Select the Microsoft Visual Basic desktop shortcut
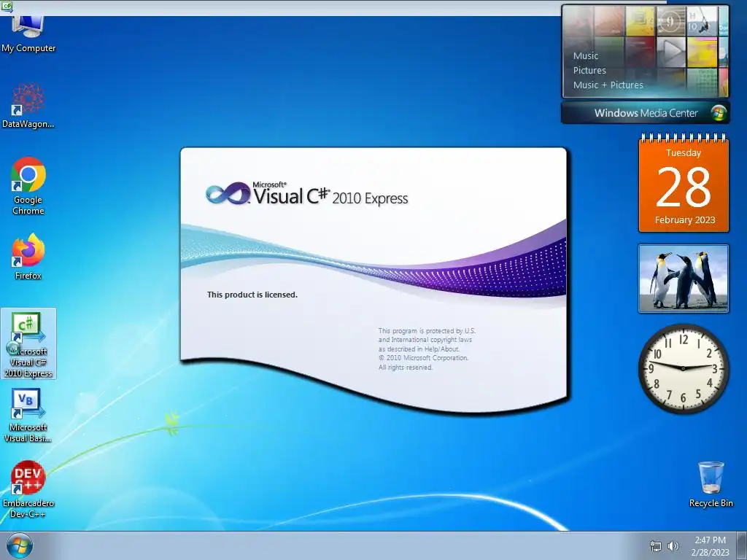The height and width of the screenshot is (560, 747). [28, 416]
